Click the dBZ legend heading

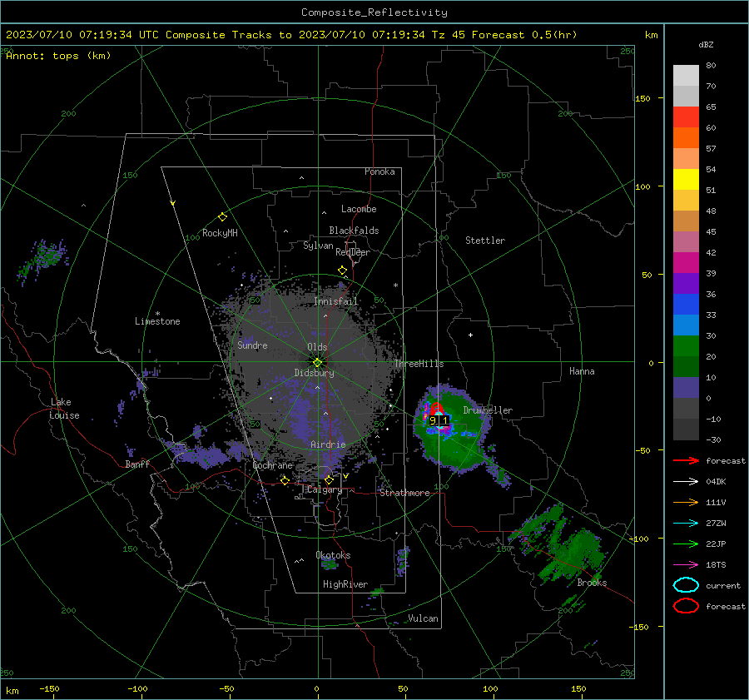coord(706,44)
